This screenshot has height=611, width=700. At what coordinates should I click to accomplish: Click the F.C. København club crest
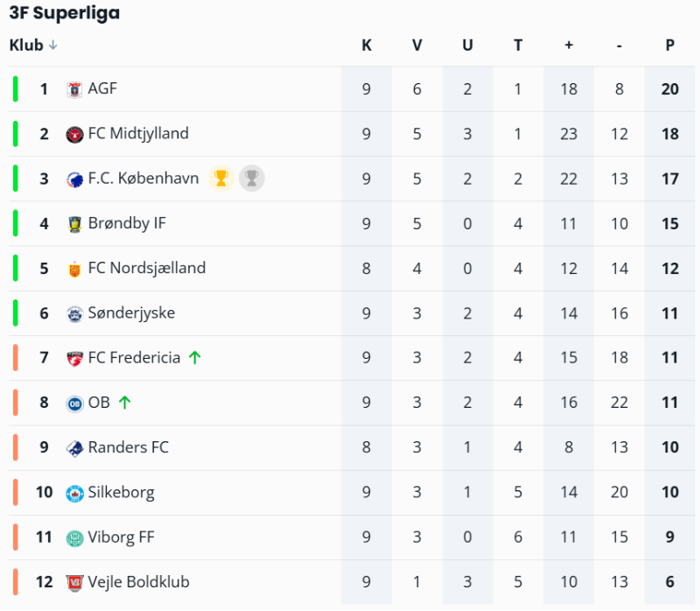point(74,179)
